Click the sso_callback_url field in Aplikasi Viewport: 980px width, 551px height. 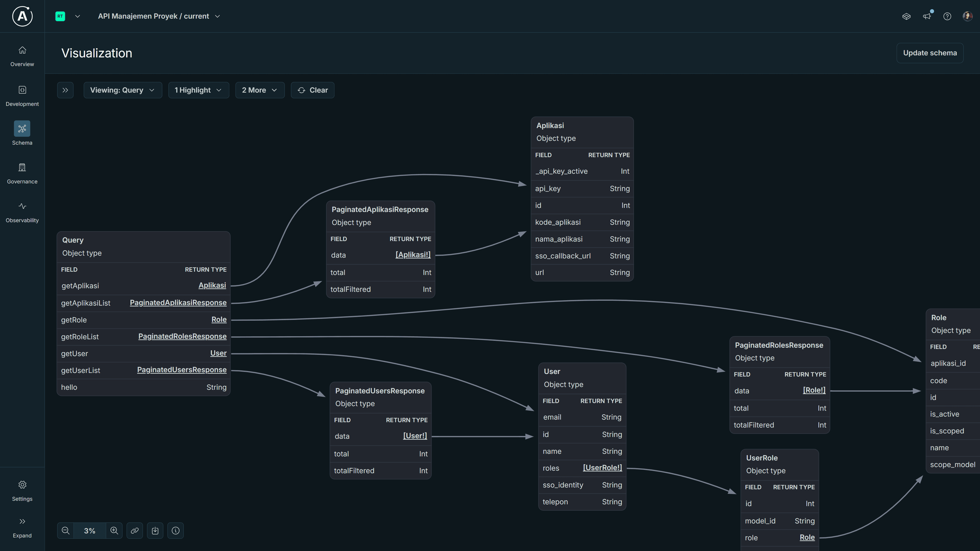tap(563, 256)
